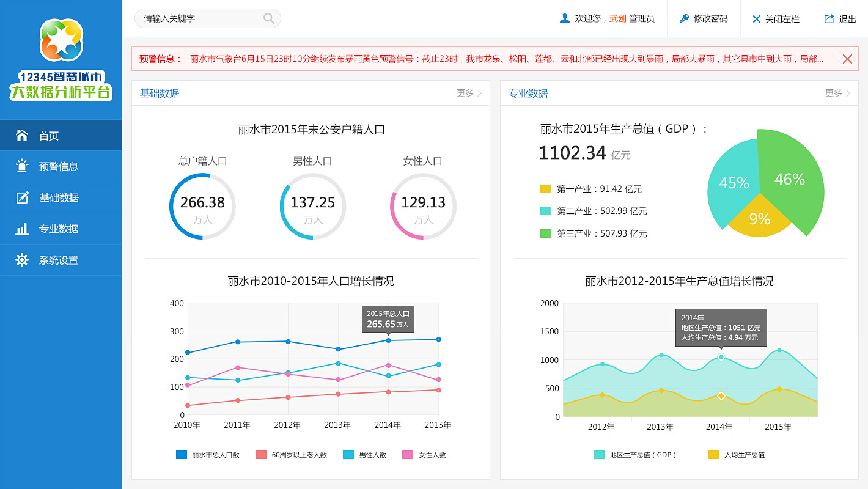Toggle the 地区生产总值（GDP） legend series
Viewport: 868px width, 489px height.
click(635, 455)
